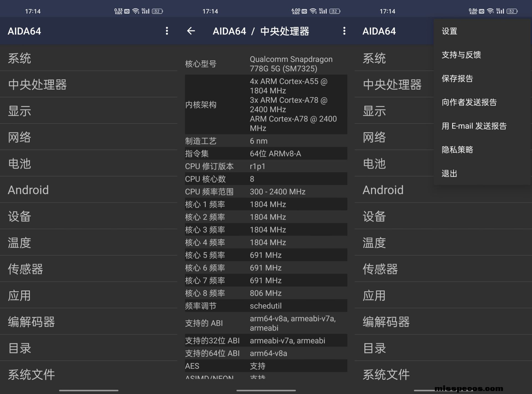Open 设备 category in the left screen
The height and width of the screenshot is (394, 532).
[x=89, y=216]
